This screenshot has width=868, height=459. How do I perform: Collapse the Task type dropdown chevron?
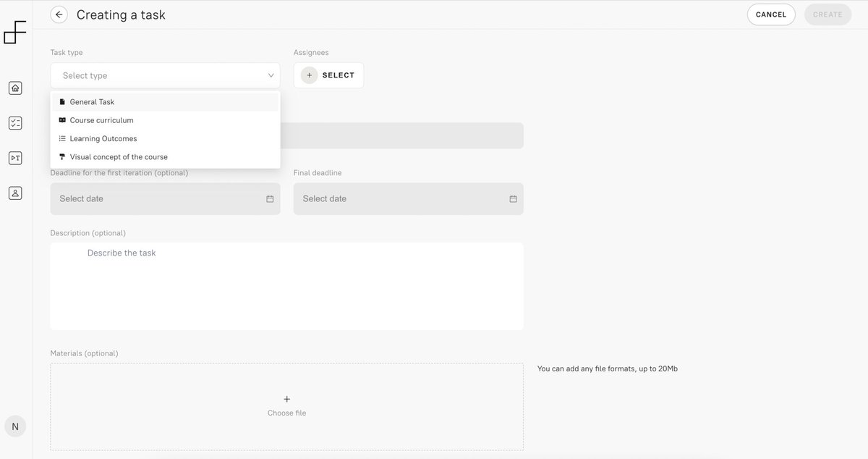(271, 75)
